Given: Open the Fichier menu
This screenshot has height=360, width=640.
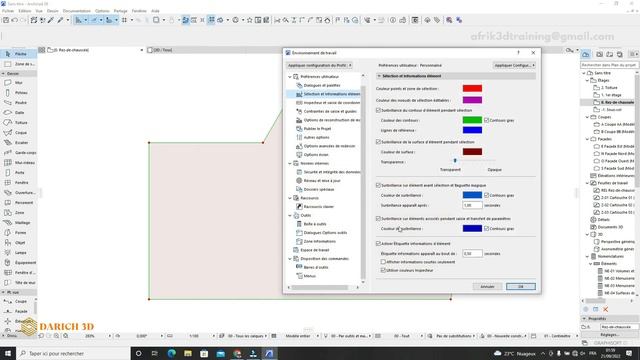Looking at the screenshot, I should pos(8,11).
